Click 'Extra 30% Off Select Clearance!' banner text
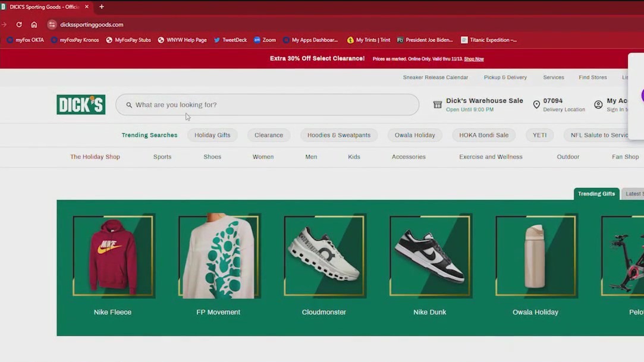Image resolution: width=644 pixels, height=362 pixels. coord(317,59)
